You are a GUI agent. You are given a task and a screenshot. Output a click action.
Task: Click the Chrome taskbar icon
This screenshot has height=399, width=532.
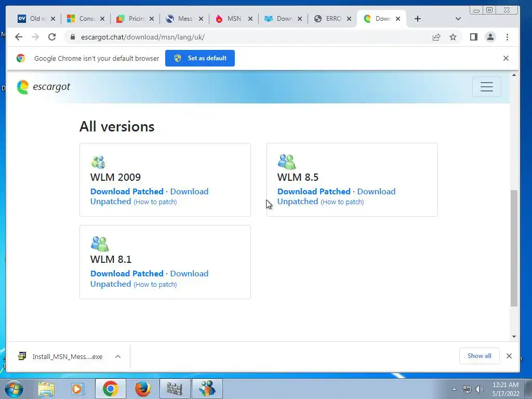[111, 389]
